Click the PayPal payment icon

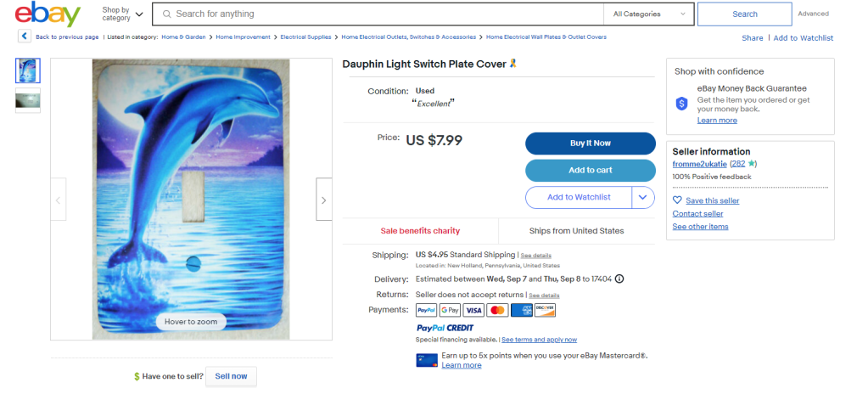click(x=426, y=310)
